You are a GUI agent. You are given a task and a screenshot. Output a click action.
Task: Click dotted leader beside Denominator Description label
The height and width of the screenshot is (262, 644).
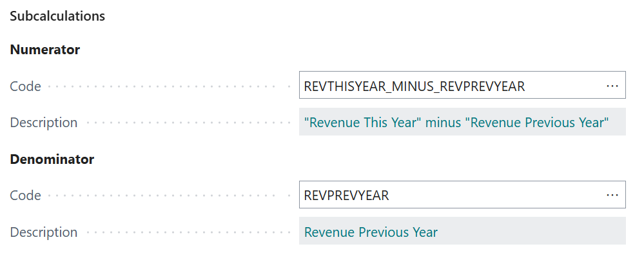click(x=187, y=232)
